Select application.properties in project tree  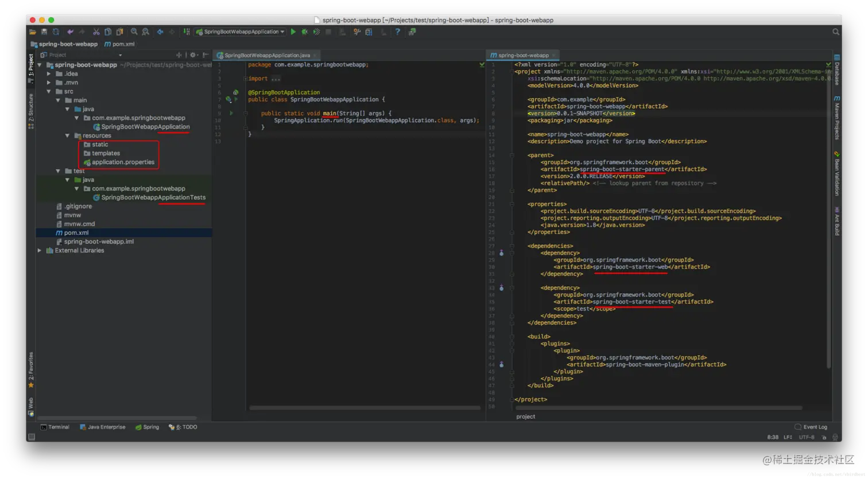click(x=119, y=162)
